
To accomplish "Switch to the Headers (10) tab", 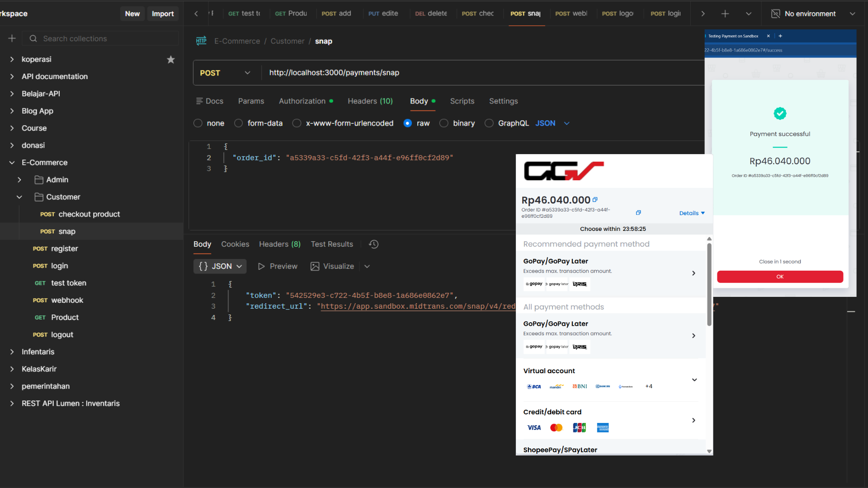I will [x=370, y=101].
